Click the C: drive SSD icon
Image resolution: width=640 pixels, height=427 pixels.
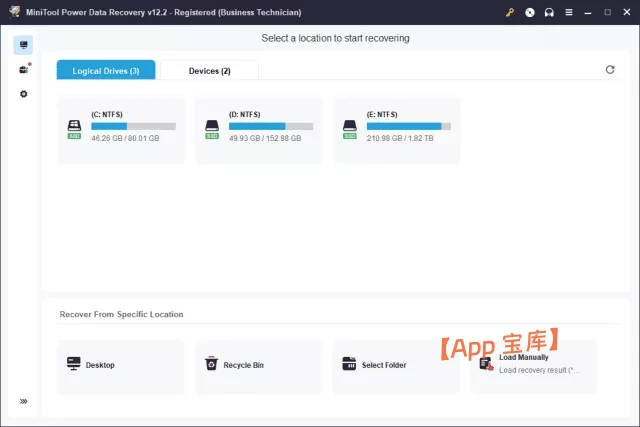point(74,129)
